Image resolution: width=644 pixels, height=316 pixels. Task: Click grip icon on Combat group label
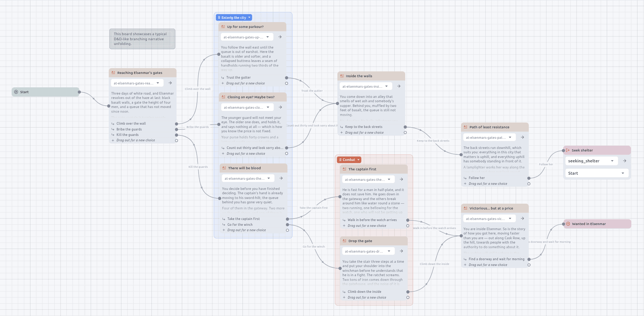[x=340, y=160]
